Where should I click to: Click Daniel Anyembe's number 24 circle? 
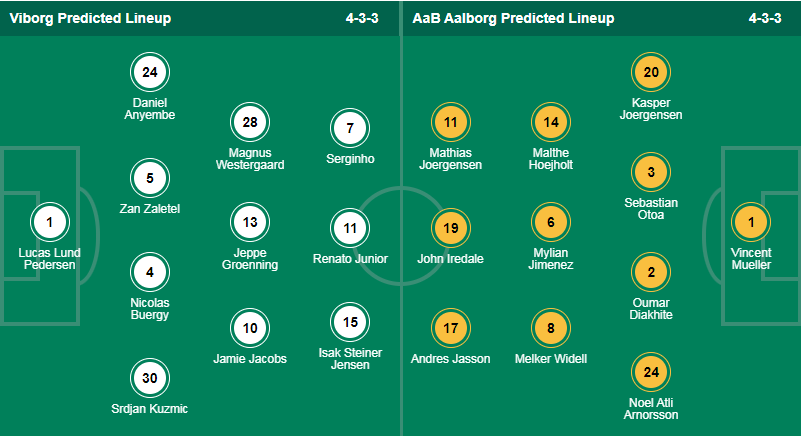[150, 72]
